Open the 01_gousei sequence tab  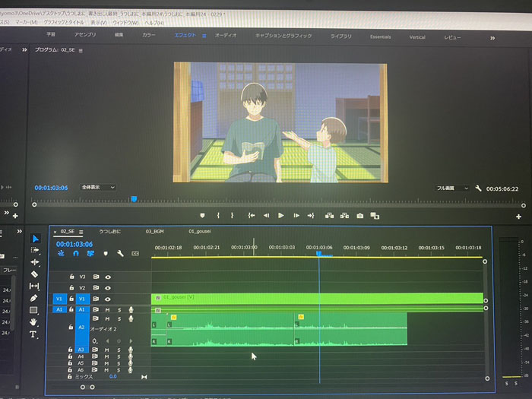click(x=199, y=231)
